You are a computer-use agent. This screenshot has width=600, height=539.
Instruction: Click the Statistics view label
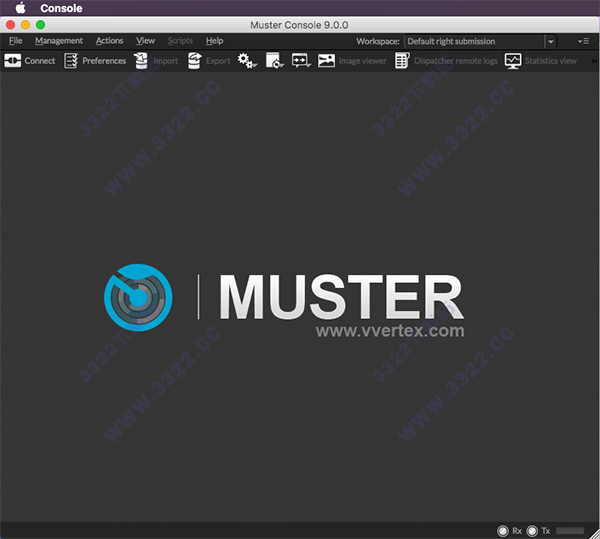(x=551, y=61)
